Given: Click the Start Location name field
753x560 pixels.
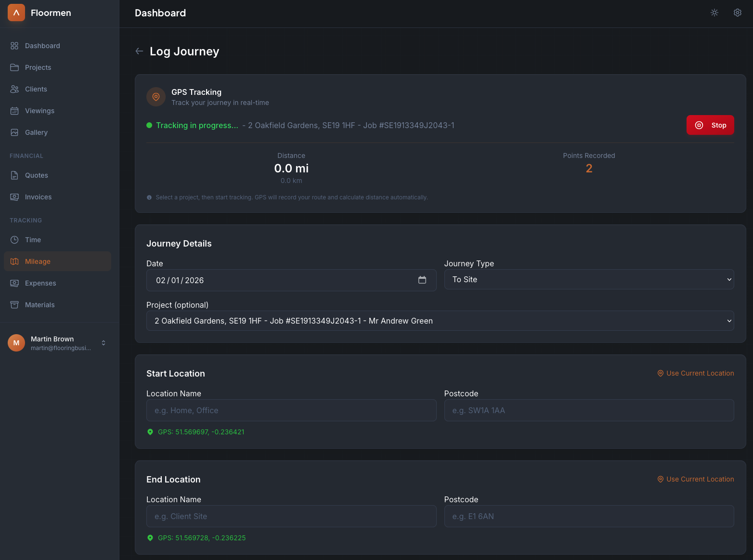Looking at the screenshot, I should coord(291,410).
